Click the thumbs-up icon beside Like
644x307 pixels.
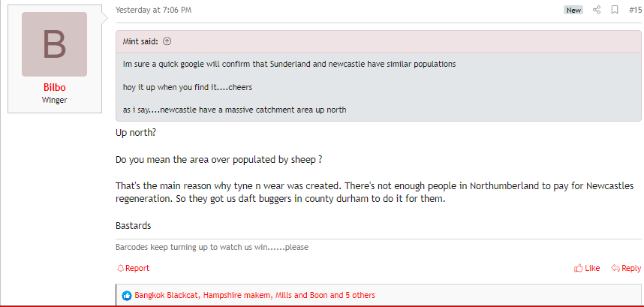coord(579,269)
